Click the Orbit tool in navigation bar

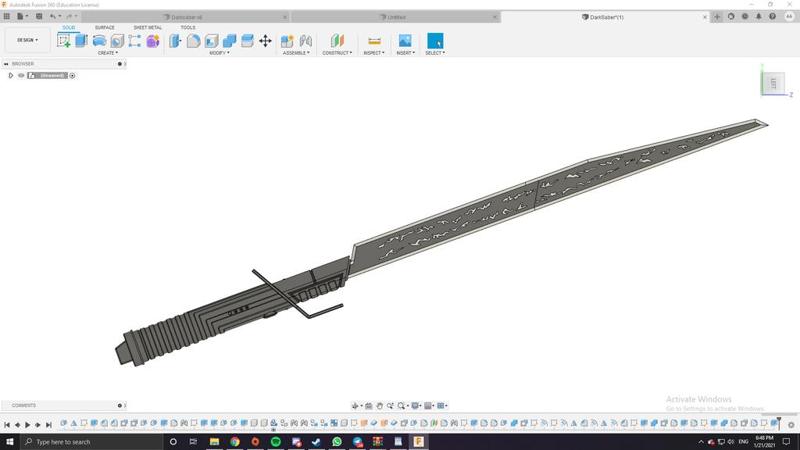pyautogui.click(x=357, y=406)
